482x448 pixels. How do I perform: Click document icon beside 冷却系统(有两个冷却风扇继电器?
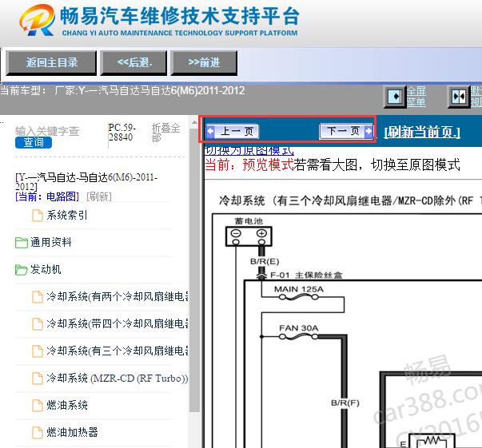pyautogui.click(x=38, y=297)
